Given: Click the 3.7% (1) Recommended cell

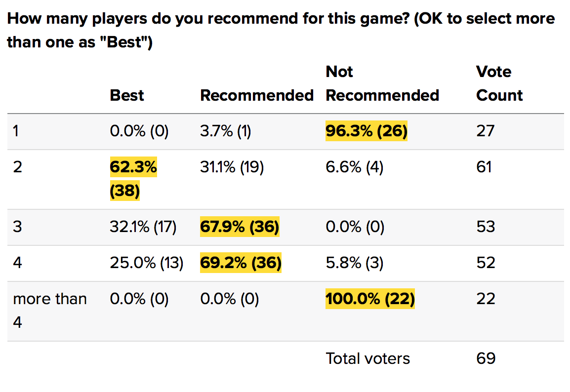Looking at the screenshot, I should (225, 131).
